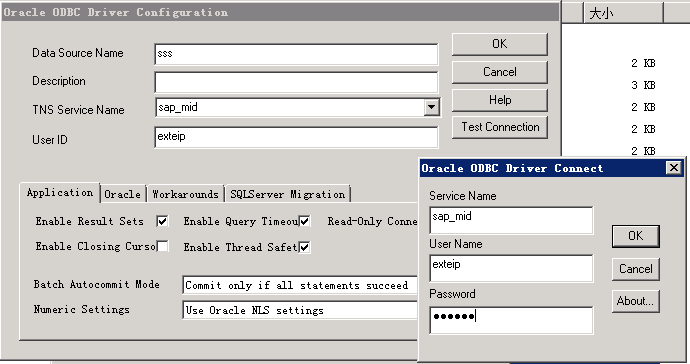690x364 pixels.
Task: Click the 大小 column header in background window
Action: coord(623,13)
